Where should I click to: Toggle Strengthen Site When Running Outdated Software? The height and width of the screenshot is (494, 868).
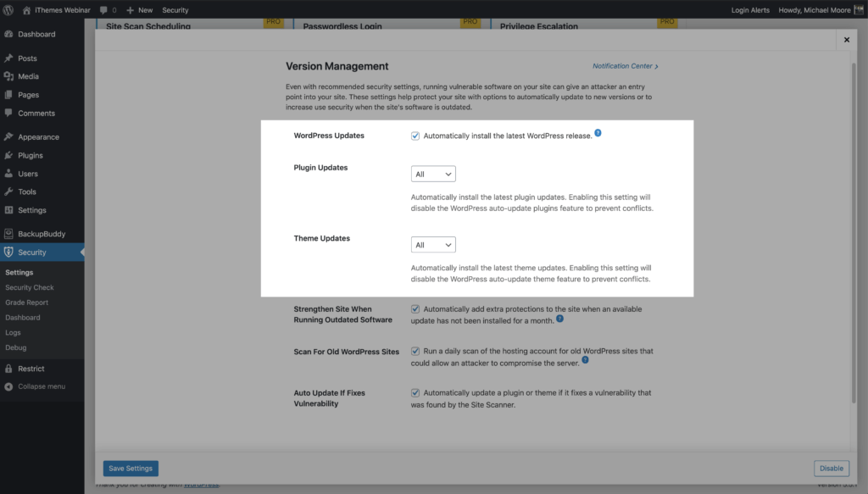pyautogui.click(x=415, y=308)
